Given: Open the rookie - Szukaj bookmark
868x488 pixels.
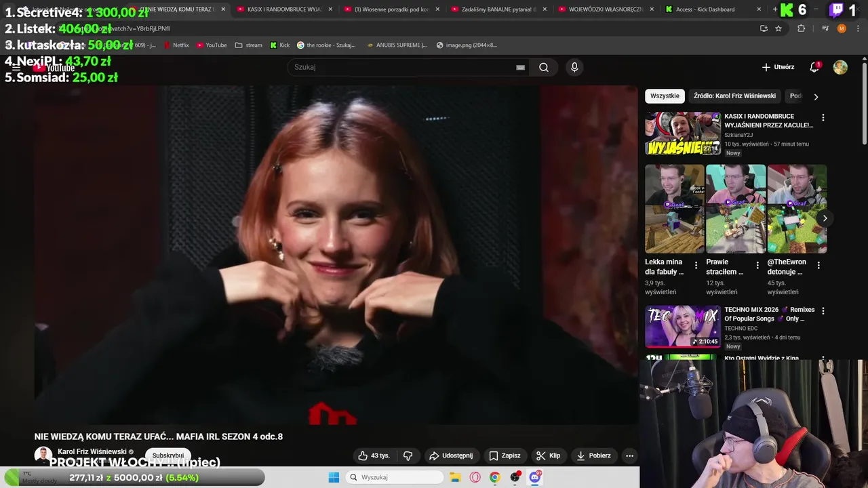Looking at the screenshot, I should pos(326,45).
